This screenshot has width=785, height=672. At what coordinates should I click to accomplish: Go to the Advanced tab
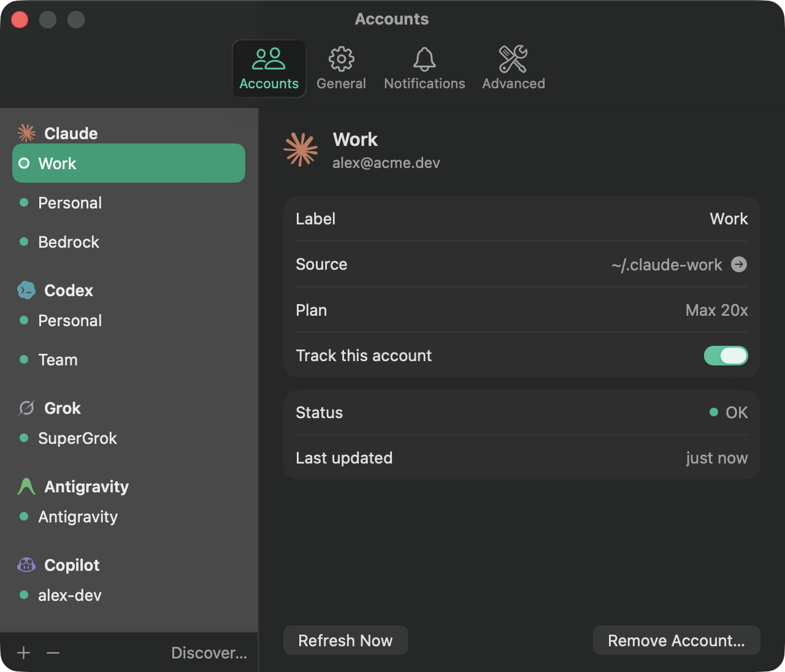(513, 69)
